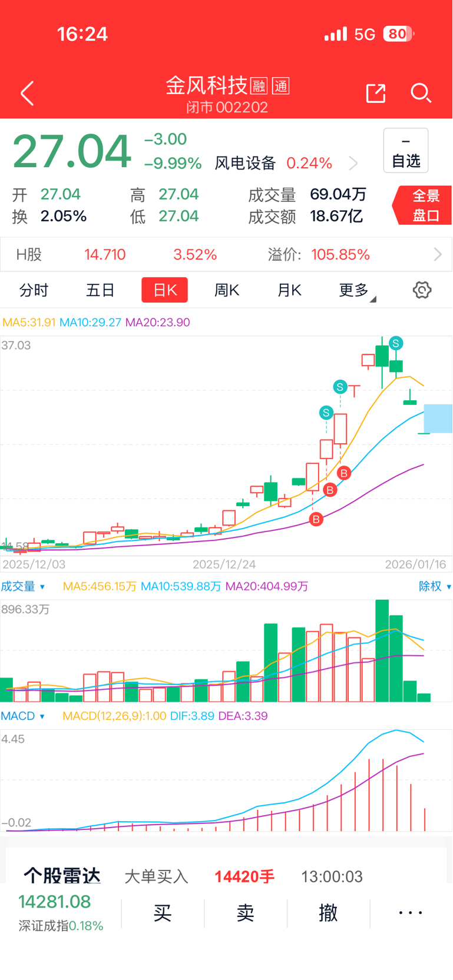Tap the 撤 cancel order button

click(328, 913)
